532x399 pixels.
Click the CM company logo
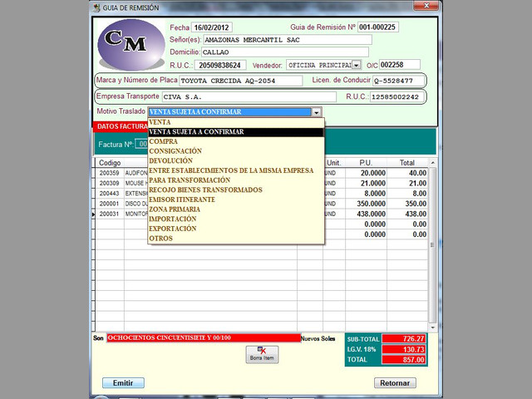click(x=131, y=45)
